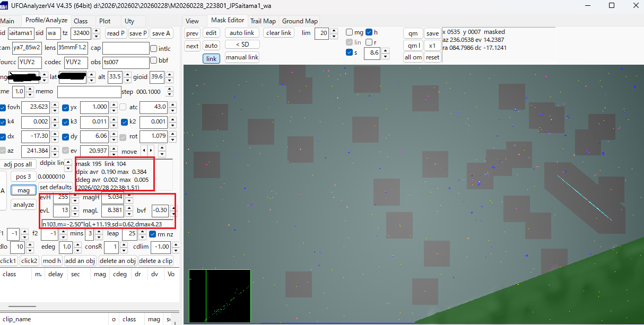The height and width of the screenshot is (325, 644).
Task: Enable the mg checkbox
Action: 349,32
